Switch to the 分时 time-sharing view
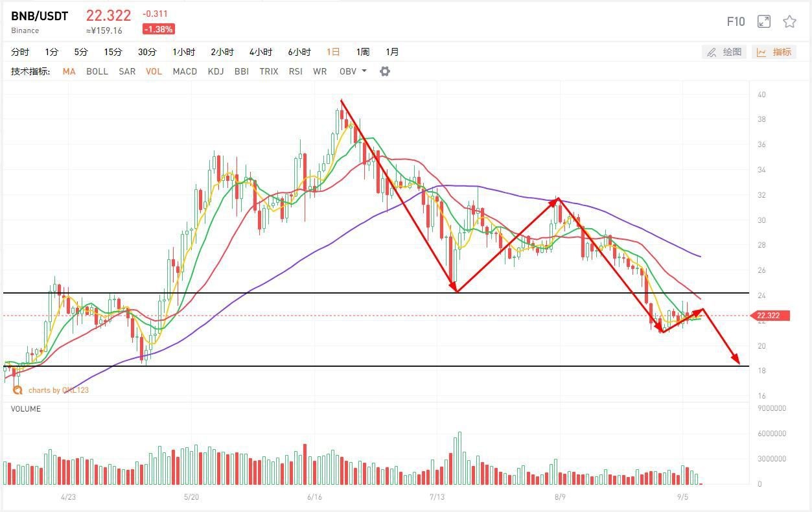The width and height of the screenshot is (812, 512). (20, 52)
